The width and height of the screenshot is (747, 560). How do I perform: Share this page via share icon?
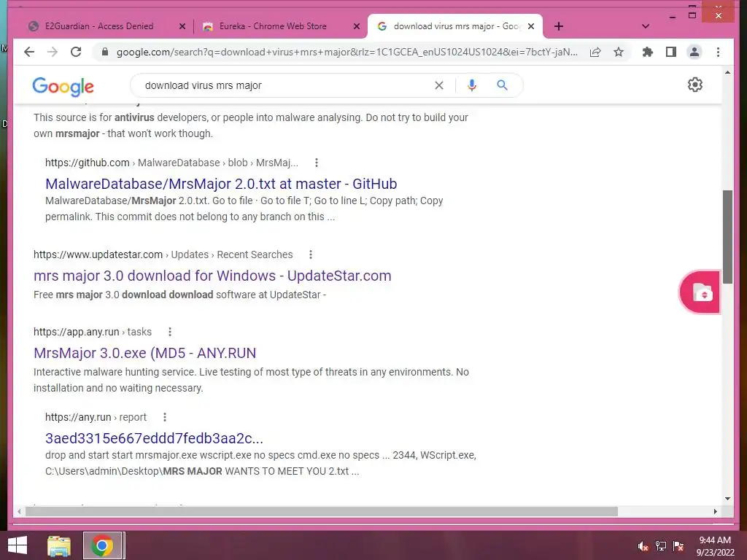[x=595, y=52]
